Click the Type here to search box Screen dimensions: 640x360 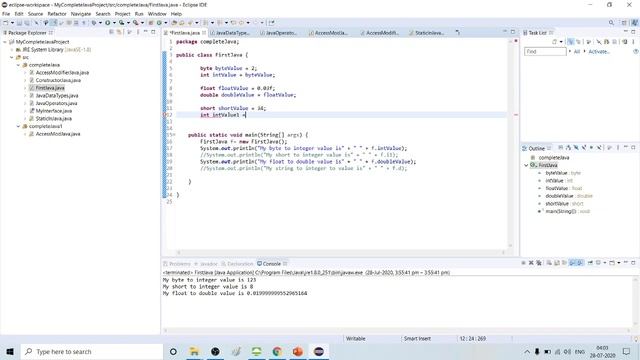(92, 351)
